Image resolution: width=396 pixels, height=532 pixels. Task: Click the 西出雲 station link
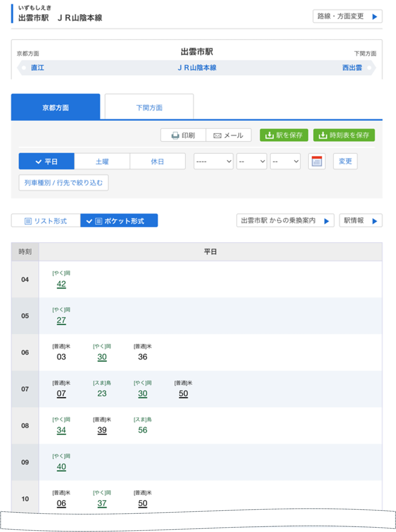tap(352, 68)
